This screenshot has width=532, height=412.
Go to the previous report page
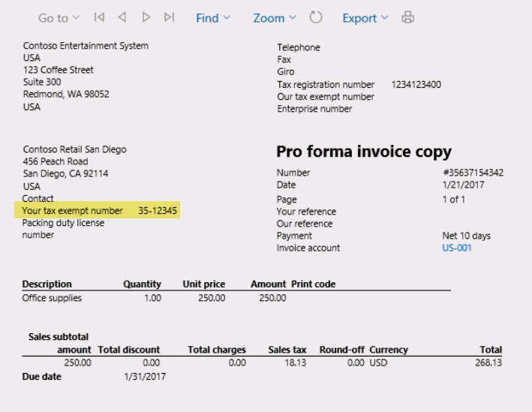point(122,17)
